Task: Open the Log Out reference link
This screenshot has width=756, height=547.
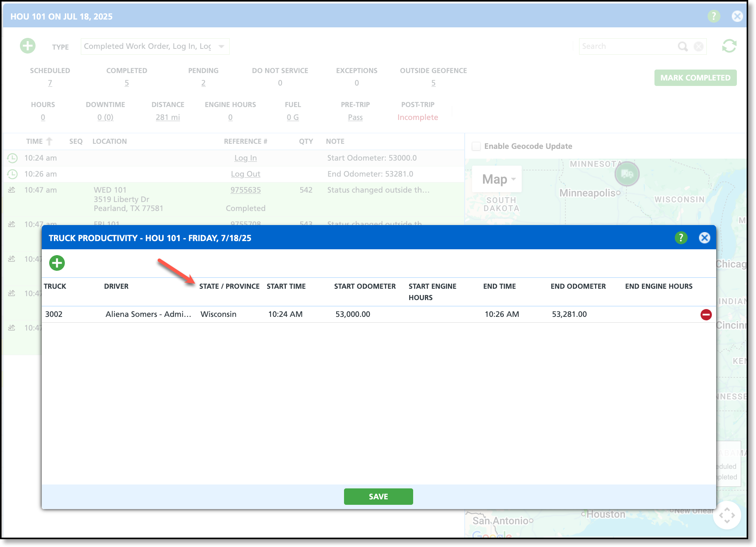Action: (x=245, y=174)
